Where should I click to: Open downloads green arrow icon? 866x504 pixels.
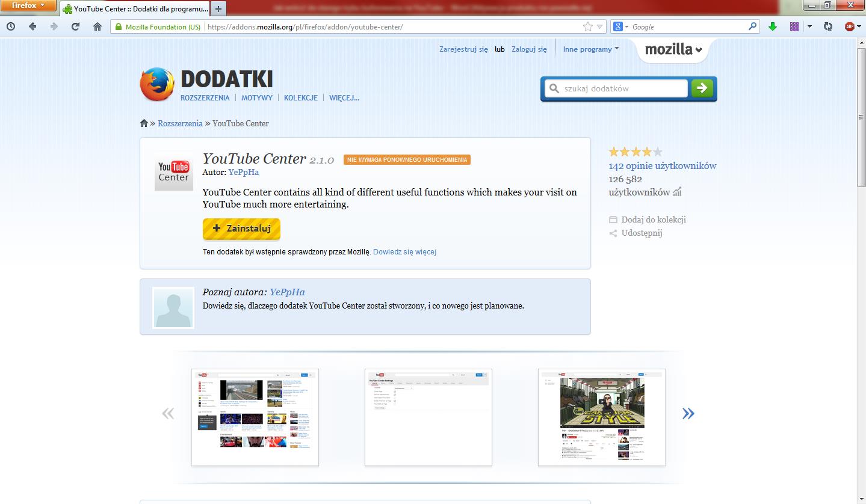773,26
